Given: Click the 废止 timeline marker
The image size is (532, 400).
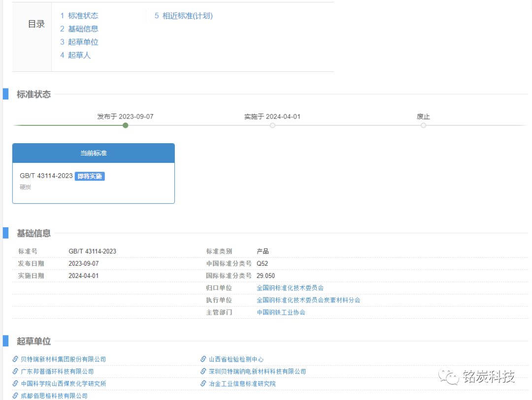Looking at the screenshot, I should [x=424, y=125].
